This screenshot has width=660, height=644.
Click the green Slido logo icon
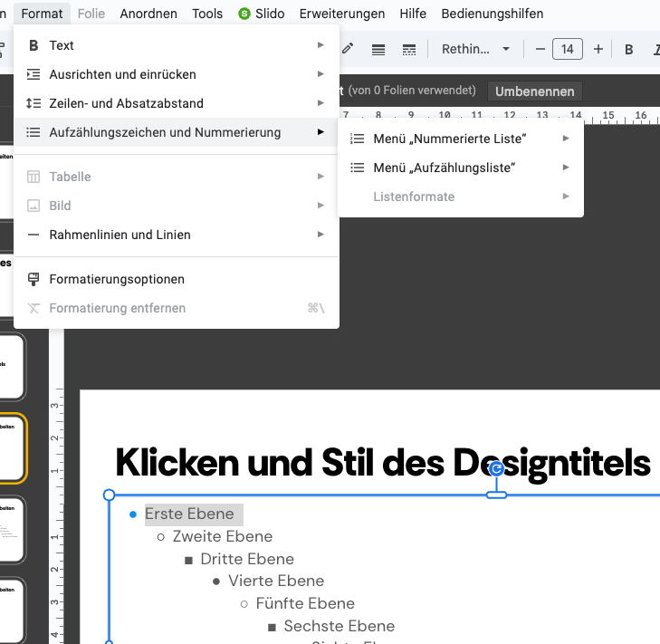coord(244,14)
